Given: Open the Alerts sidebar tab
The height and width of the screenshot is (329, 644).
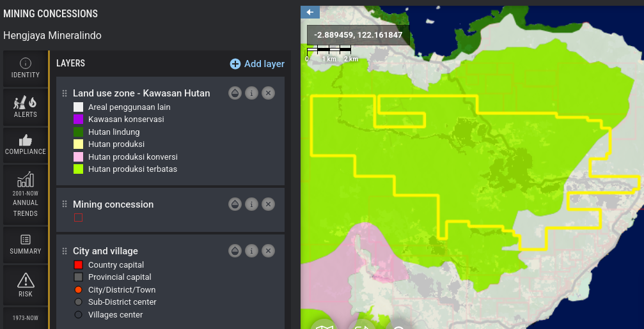Looking at the screenshot, I should [26, 107].
